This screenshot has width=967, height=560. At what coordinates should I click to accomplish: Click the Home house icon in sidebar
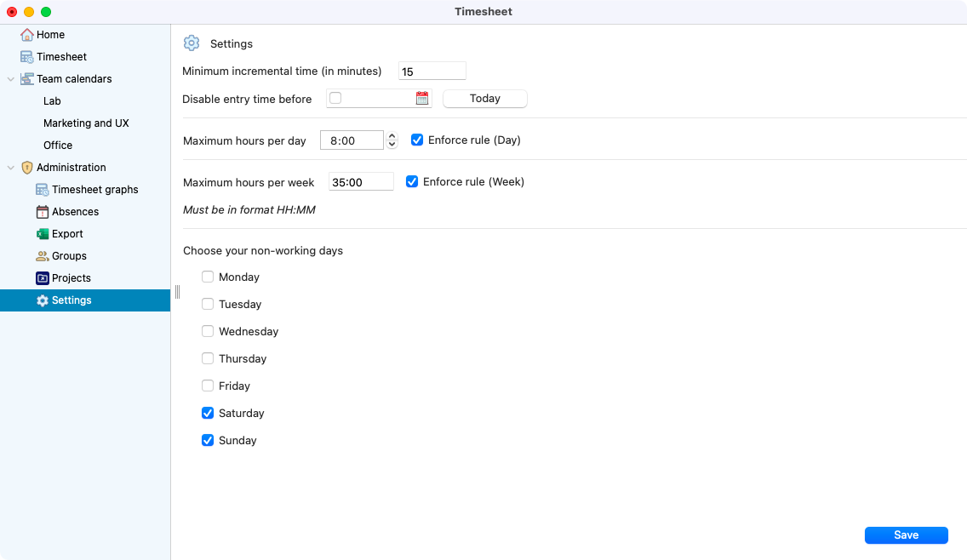click(26, 35)
